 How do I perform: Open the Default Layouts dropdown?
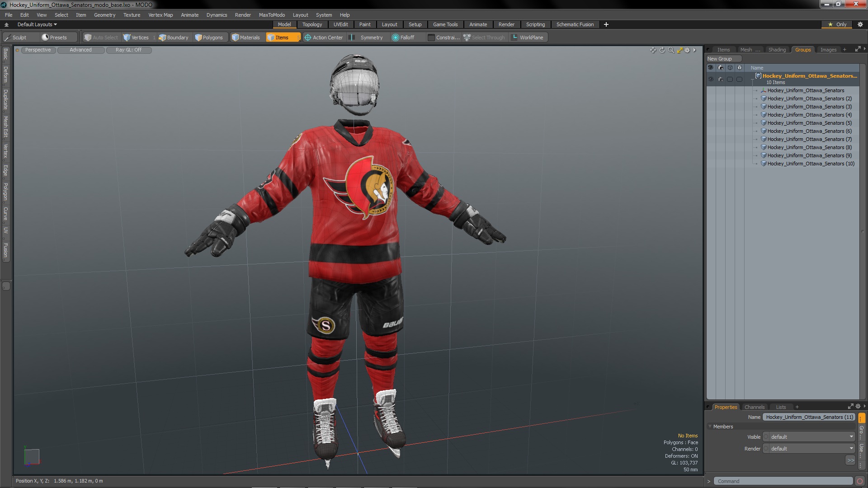tap(37, 24)
